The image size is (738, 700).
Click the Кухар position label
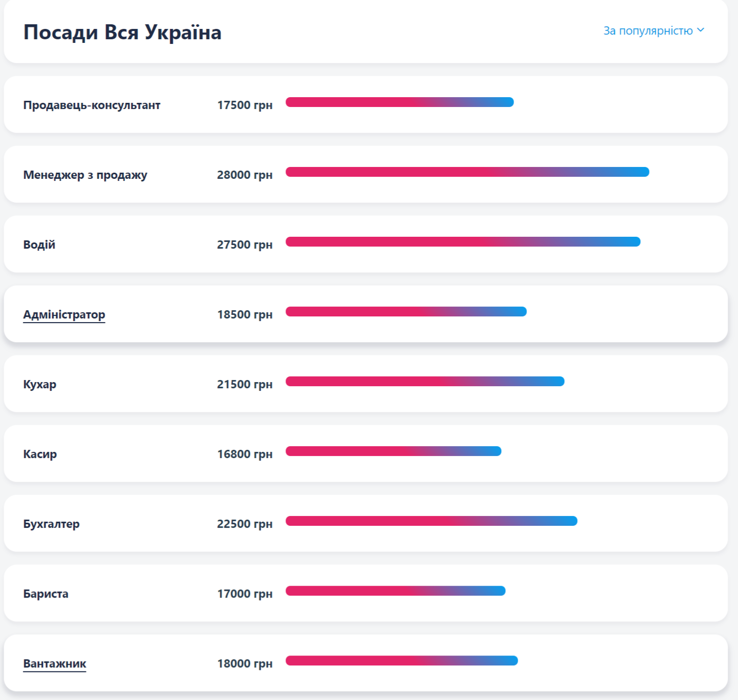pos(40,384)
